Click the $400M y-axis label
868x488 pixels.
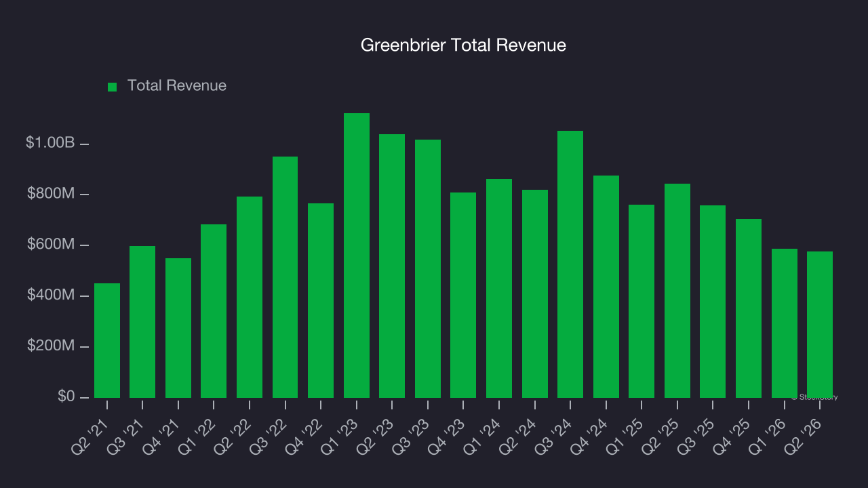(51, 296)
